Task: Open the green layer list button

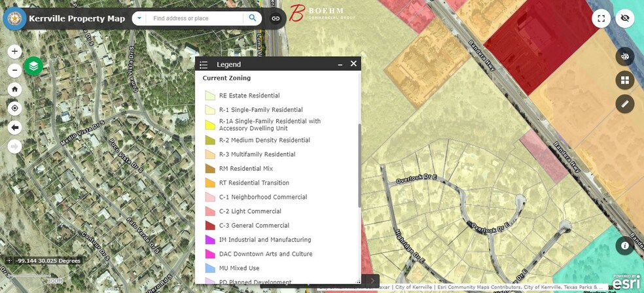Action: [34, 66]
